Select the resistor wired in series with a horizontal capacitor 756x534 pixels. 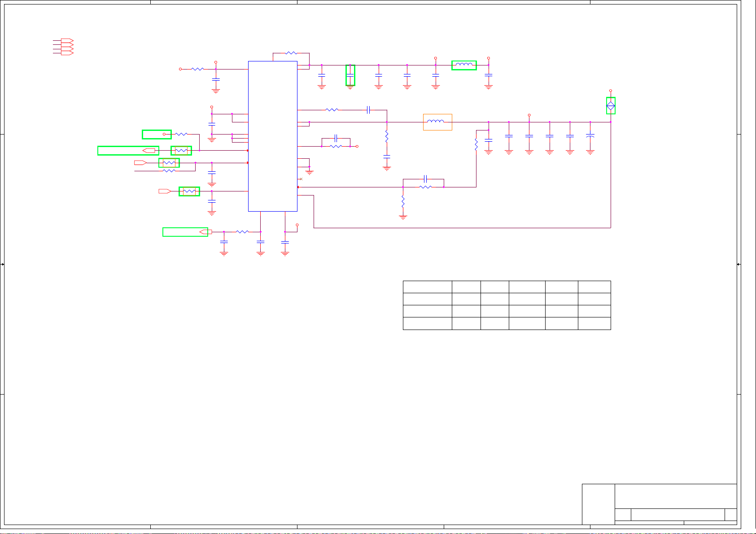[x=332, y=110]
